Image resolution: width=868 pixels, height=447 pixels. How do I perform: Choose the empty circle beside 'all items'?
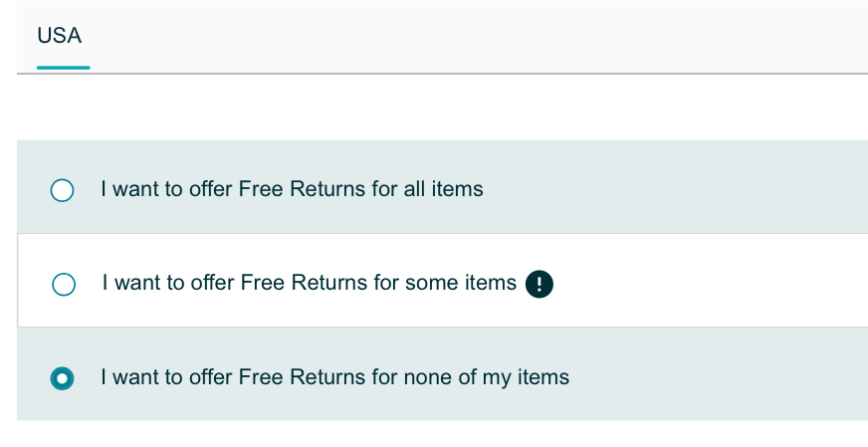point(62,190)
